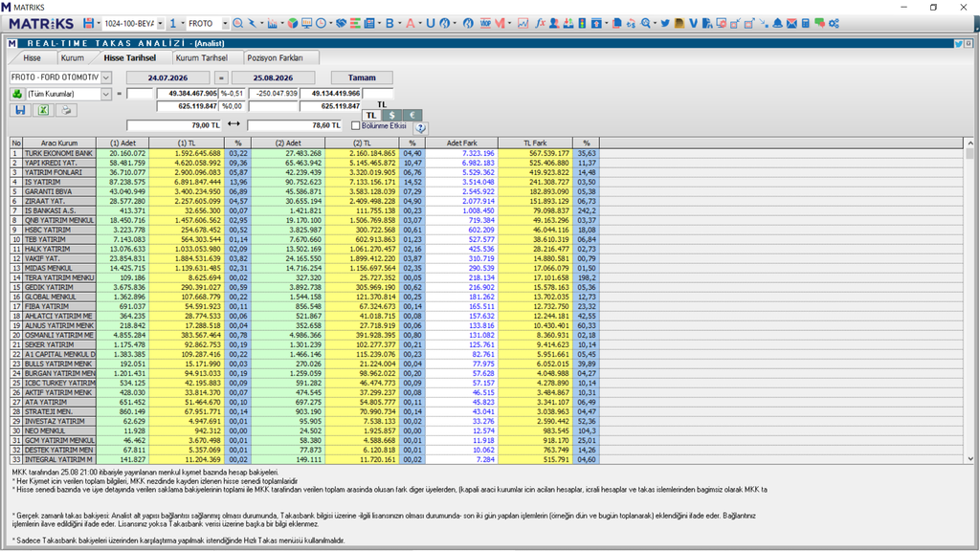Click the printer icon
Screen dimensions: 980x551
66,110
